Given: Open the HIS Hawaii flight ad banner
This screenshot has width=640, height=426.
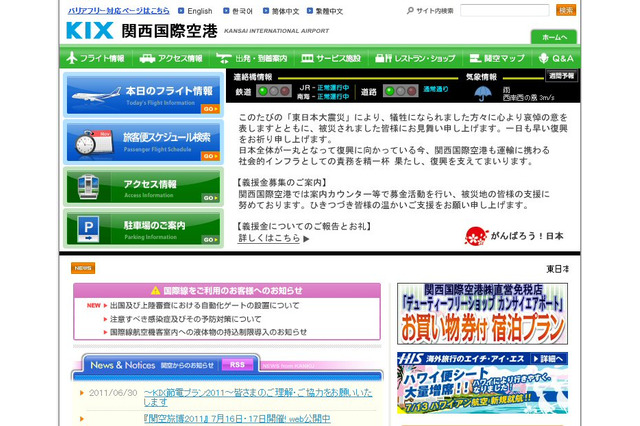Looking at the screenshot, I should 482,383.
